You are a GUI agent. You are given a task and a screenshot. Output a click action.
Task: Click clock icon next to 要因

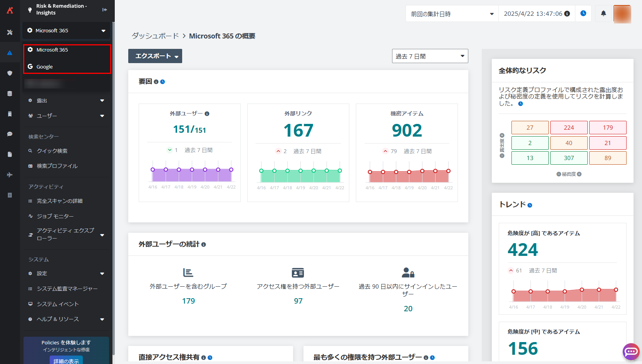[163, 82]
